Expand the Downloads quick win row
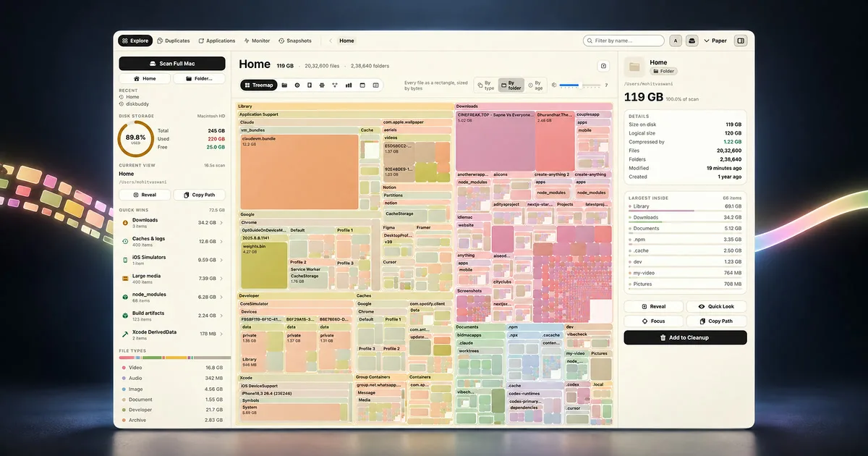The height and width of the screenshot is (456, 868). pyautogui.click(x=172, y=222)
